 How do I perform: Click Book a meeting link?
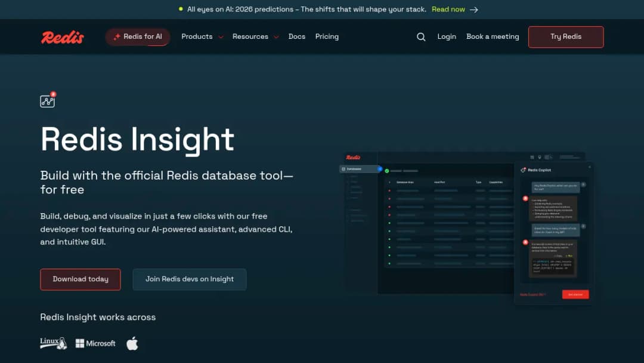click(x=493, y=36)
